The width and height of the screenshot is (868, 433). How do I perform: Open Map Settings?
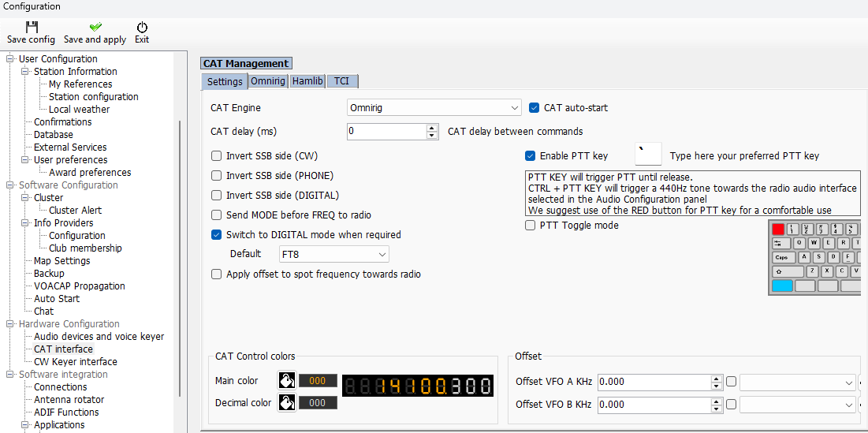pyautogui.click(x=62, y=261)
